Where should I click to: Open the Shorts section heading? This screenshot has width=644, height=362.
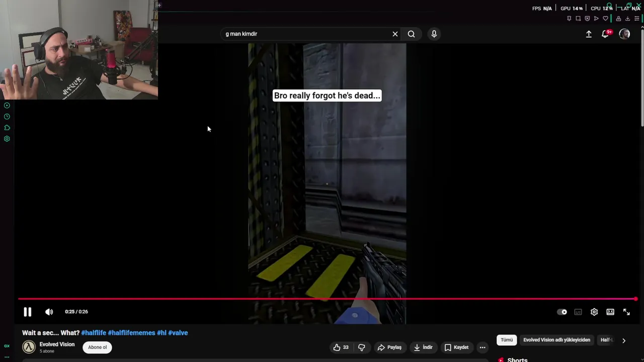(x=517, y=359)
